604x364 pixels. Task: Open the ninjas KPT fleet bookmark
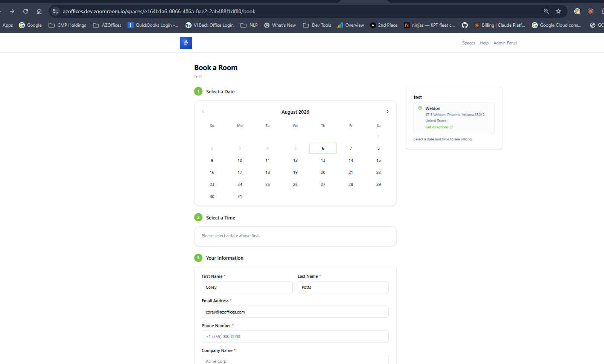(x=429, y=25)
